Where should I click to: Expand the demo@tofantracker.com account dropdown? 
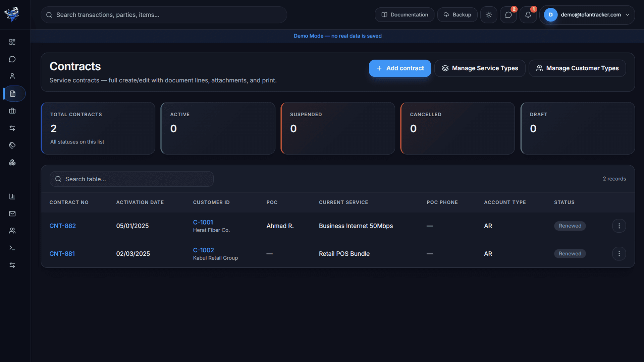point(587,15)
